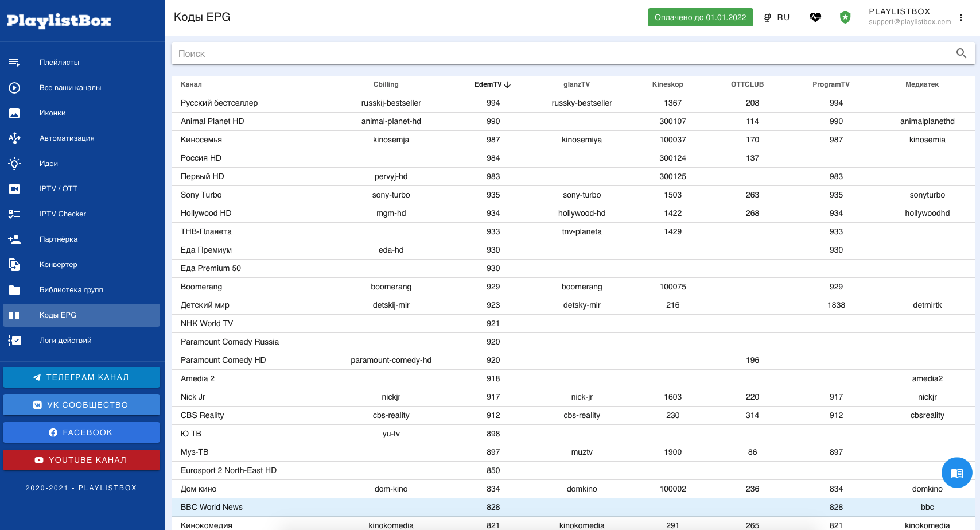The width and height of the screenshot is (980, 530).
Task: Open the health heartbeat status icon
Action: (815, 17)
